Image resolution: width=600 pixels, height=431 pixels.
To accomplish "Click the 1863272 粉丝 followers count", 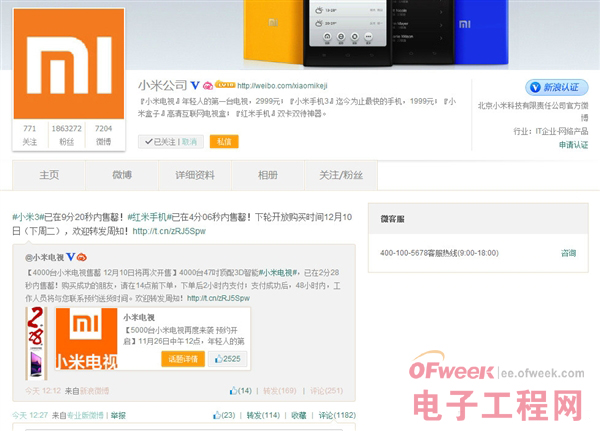I will [67, 135].
